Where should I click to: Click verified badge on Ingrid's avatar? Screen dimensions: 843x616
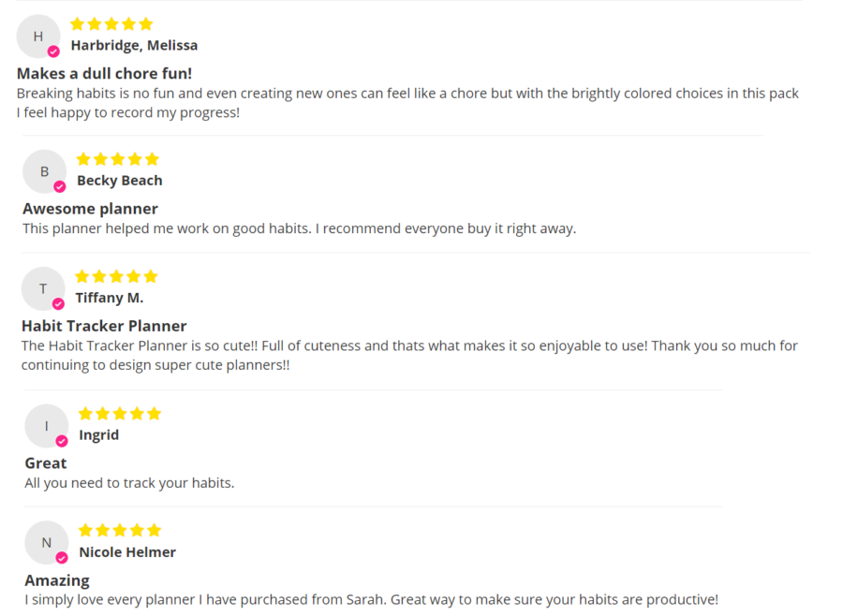point(62,441)
